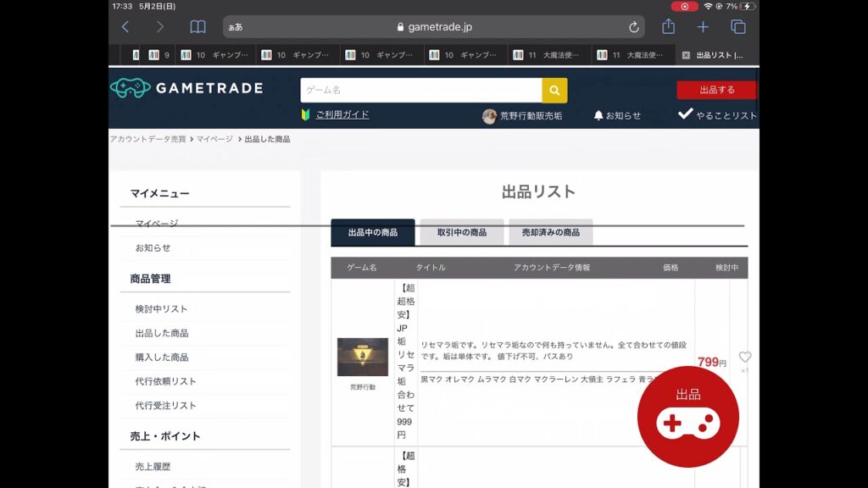Close the 出品リスト browser tab

point(686,55)
